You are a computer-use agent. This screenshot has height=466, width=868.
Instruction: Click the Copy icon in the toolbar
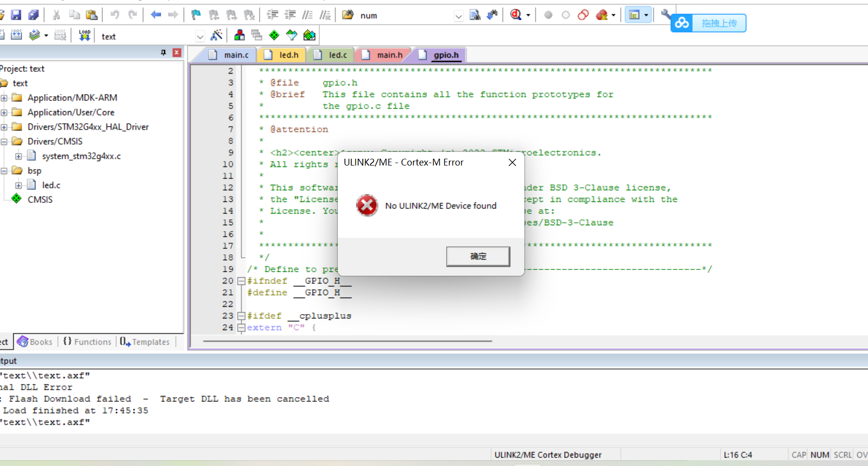click(74, 15)
